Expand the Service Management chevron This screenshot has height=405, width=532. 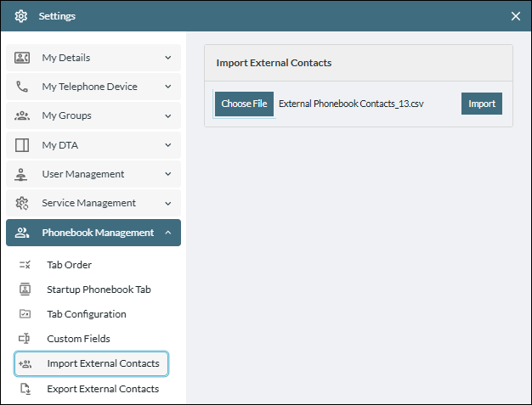pyautogui.click(x=167, y=203)
